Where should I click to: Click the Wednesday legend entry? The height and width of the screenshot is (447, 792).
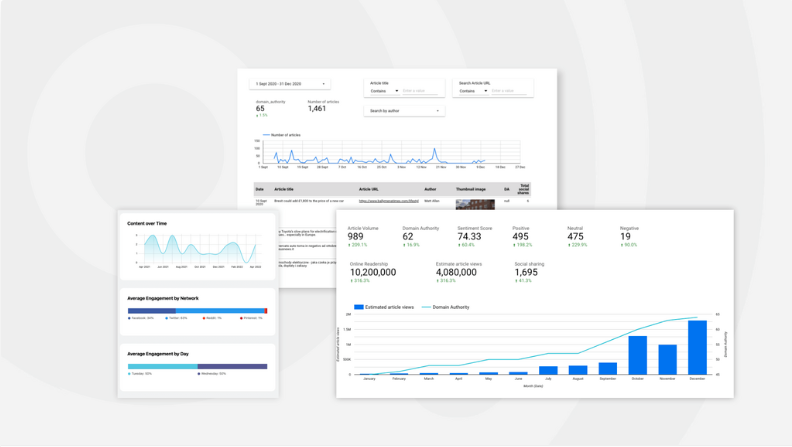(212, 374)
